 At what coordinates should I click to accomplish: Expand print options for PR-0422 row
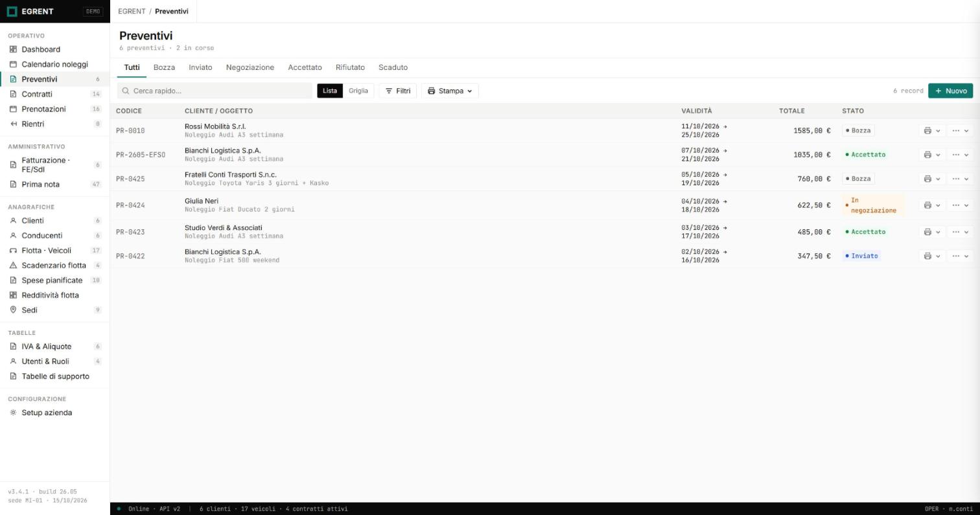click(931, 256)
